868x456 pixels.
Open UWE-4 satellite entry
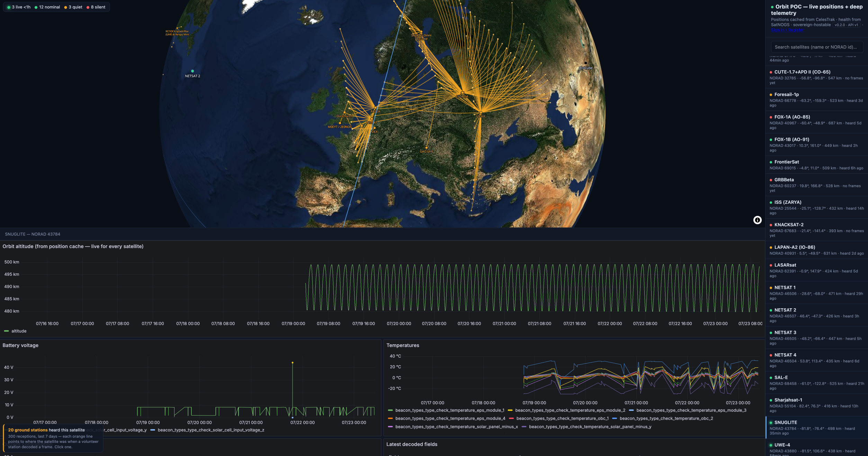(816, 448)
